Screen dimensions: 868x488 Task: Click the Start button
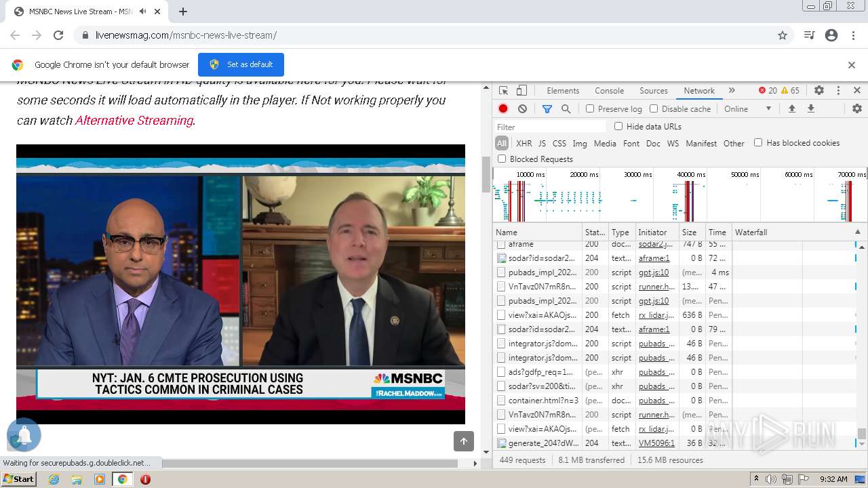tap(18, 479)
